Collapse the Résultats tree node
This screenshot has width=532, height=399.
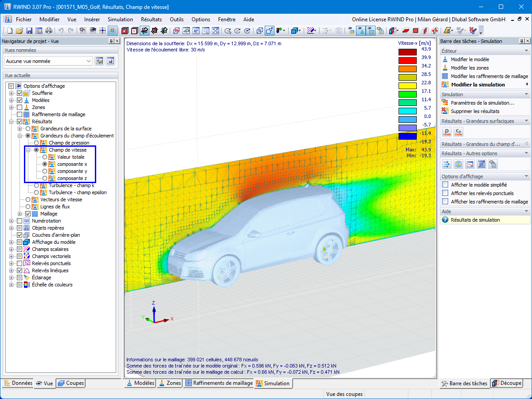(x=11, y=121)
